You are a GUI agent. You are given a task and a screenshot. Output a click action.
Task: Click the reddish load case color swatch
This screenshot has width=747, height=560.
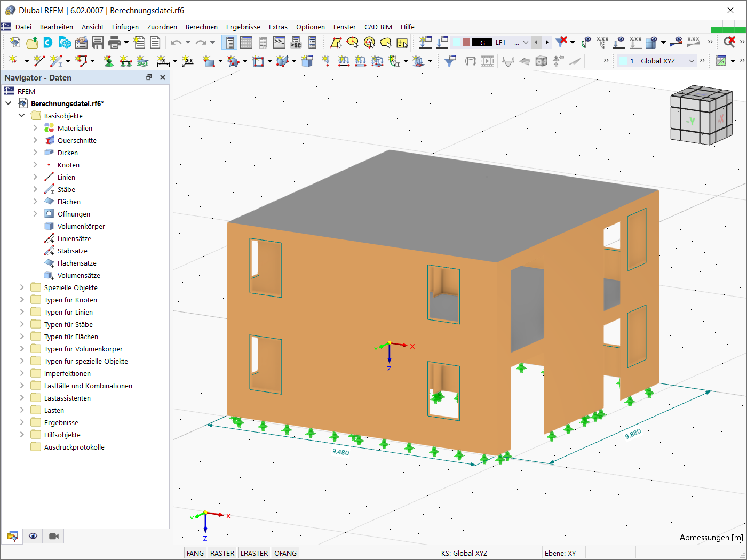466,42
